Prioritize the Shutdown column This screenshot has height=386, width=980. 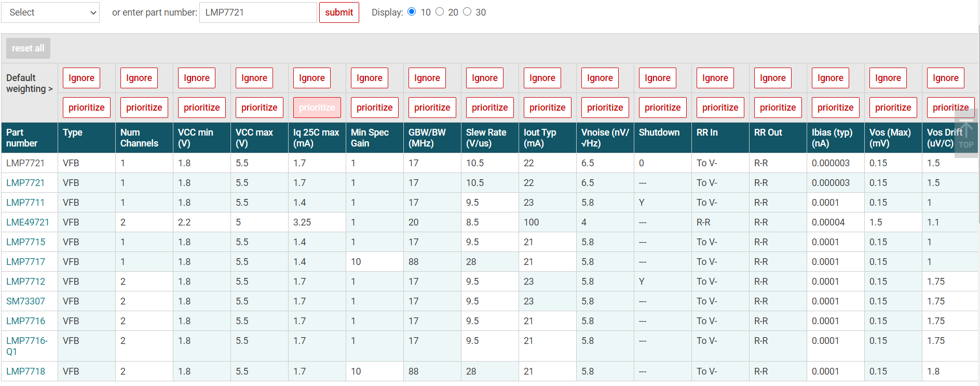coord(663,108)
